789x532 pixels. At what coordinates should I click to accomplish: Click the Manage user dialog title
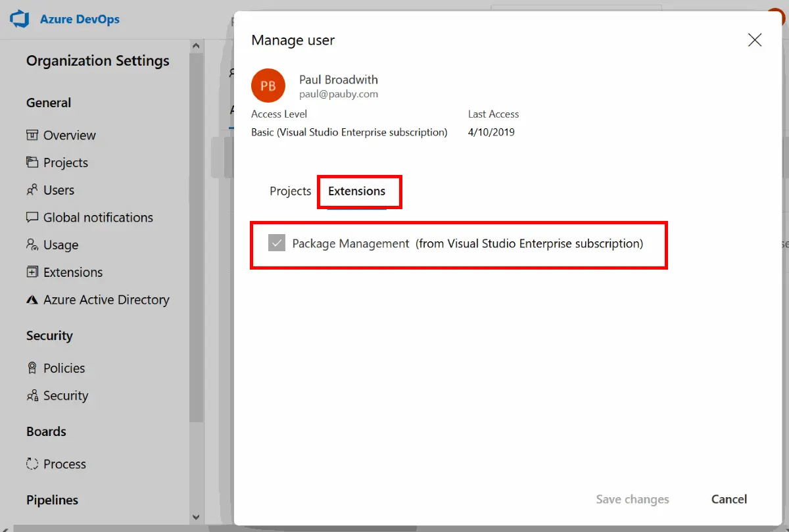[293, 40]
